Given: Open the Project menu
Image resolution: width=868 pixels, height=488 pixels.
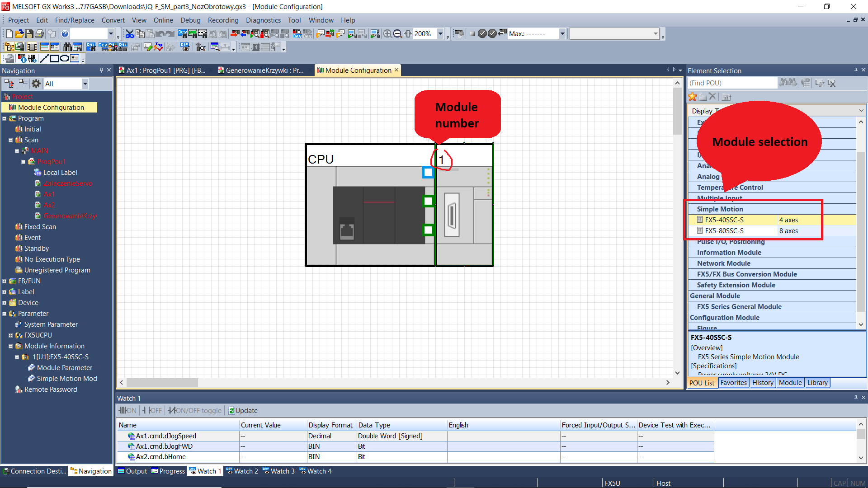Looking at the screenshot, I should [18, 20].
